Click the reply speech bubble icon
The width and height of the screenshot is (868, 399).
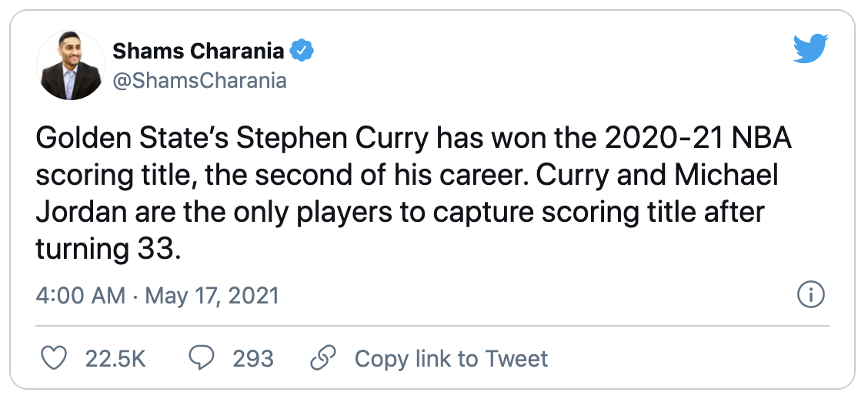202,358
